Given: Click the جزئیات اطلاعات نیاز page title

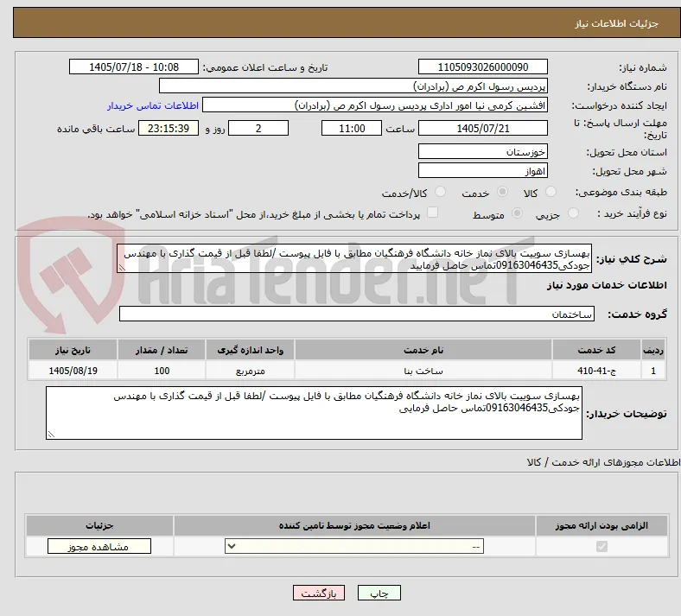Looking at the screenshot, I should 617,23.
